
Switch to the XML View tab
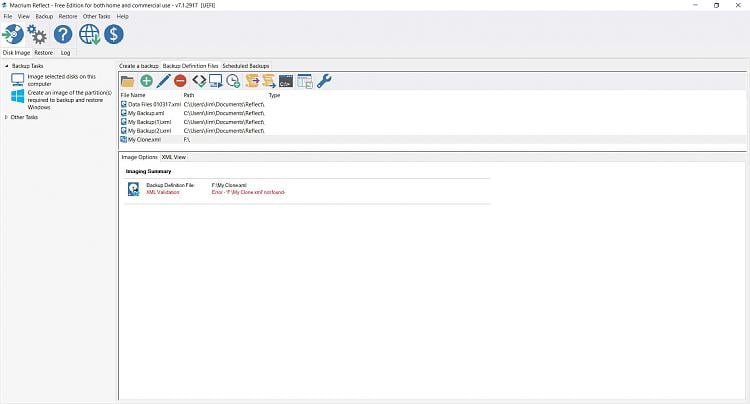point(174,157)
